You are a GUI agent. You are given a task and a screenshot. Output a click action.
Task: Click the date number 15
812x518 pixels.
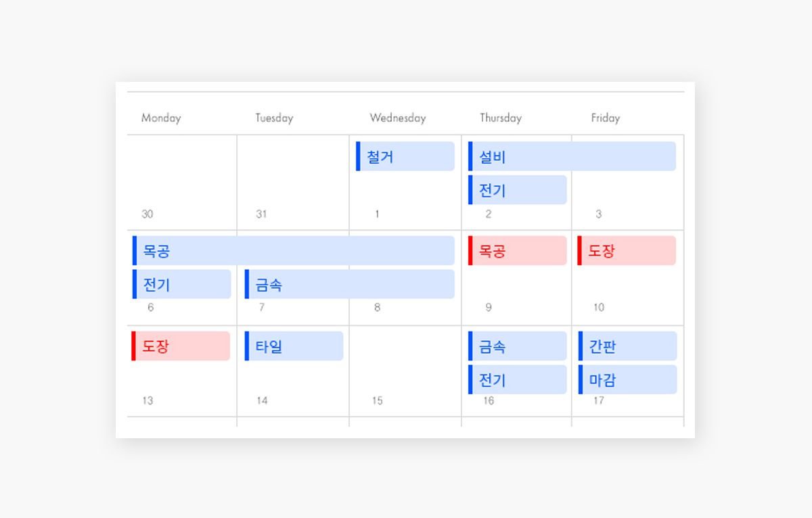(377, 401)
